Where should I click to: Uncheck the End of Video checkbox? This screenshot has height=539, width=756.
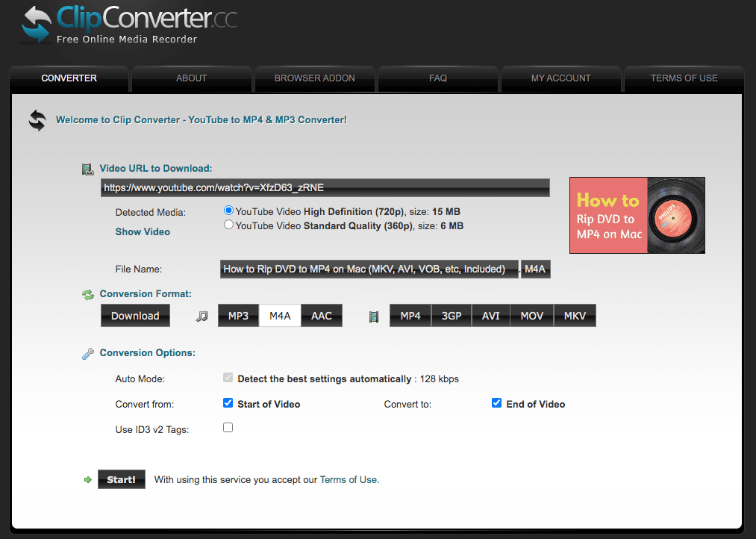click(496, 402)
